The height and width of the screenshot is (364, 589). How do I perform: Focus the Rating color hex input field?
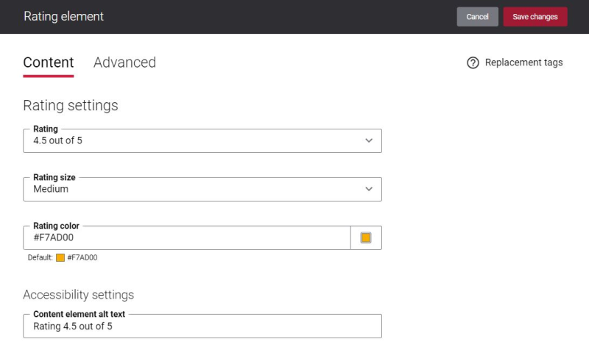tap(187, 238)
